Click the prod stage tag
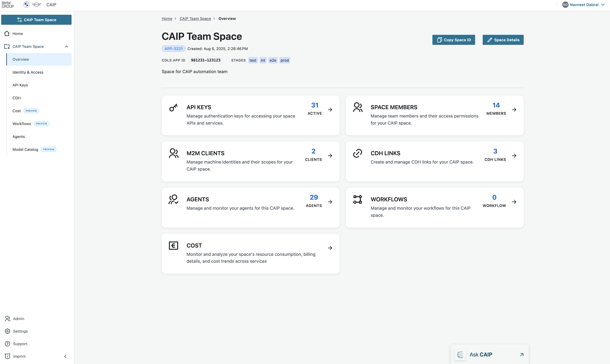 pyautogui.click(x=285, y=60)
